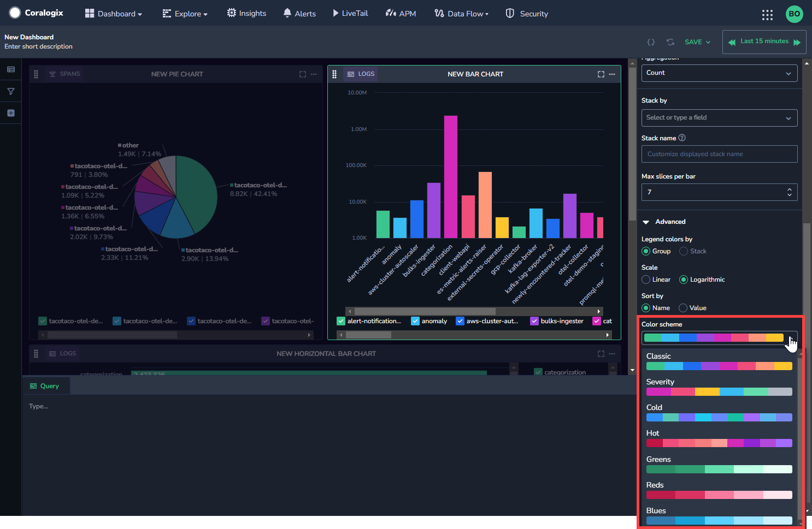
Task: Click the curly braces JSON icon
Action: [x=651, y=42]
